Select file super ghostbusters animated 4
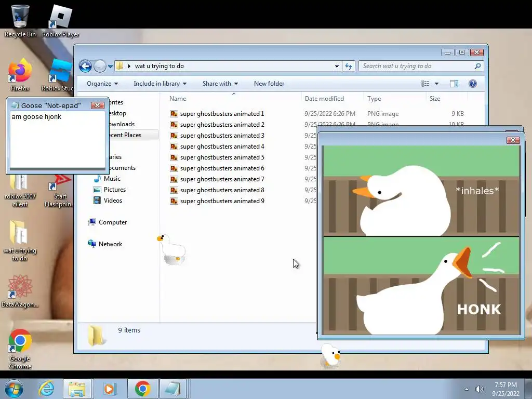Viewport: 532px width, 399px height. 217,146
